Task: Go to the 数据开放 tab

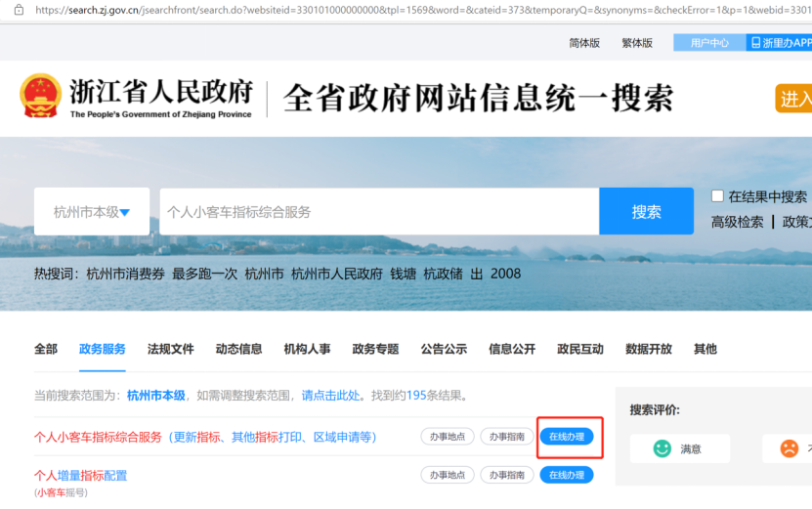Action: (649, 349)
